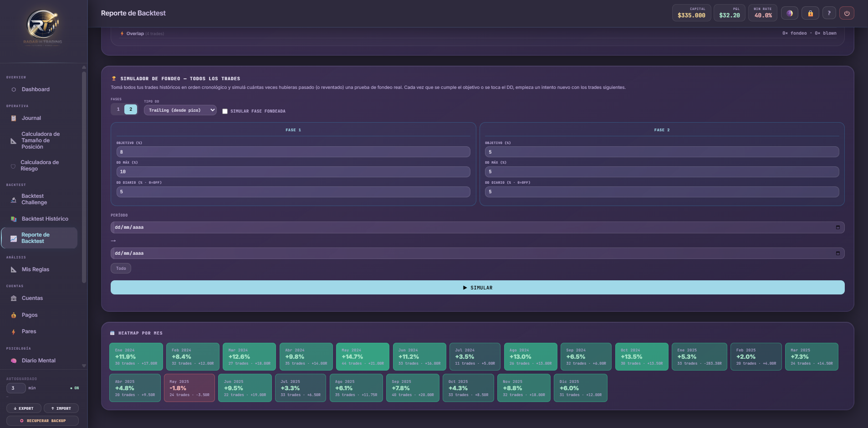Click Fase 1 DD Diario input
The height and width of the screenshot is (428, 868).
[x=293, y=192]
